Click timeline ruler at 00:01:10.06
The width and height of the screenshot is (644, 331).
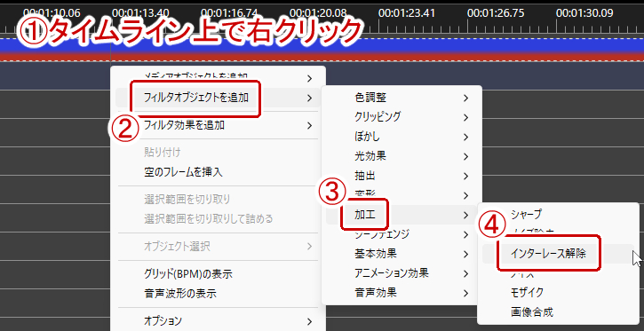coord(52,12)
